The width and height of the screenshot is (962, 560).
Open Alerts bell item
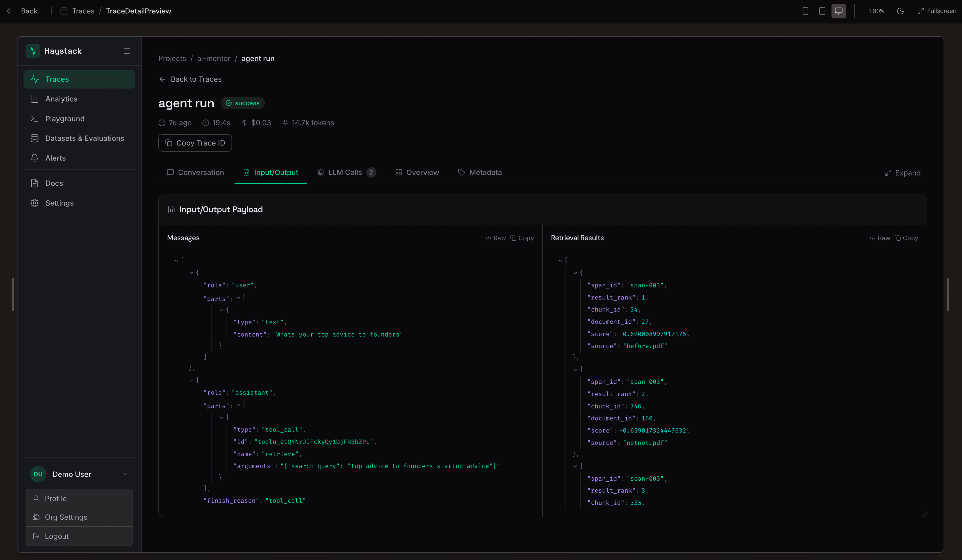pyautogui.click(x=79, y=158)
